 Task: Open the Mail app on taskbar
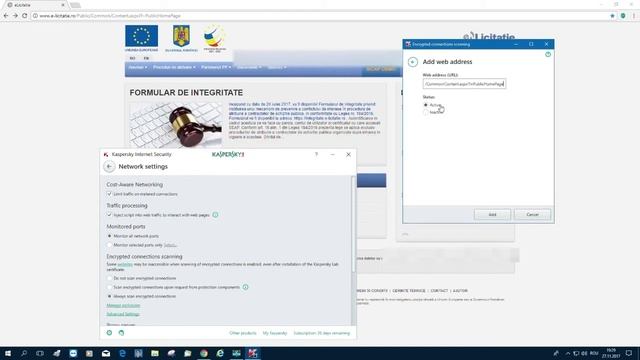click(106, 353)
